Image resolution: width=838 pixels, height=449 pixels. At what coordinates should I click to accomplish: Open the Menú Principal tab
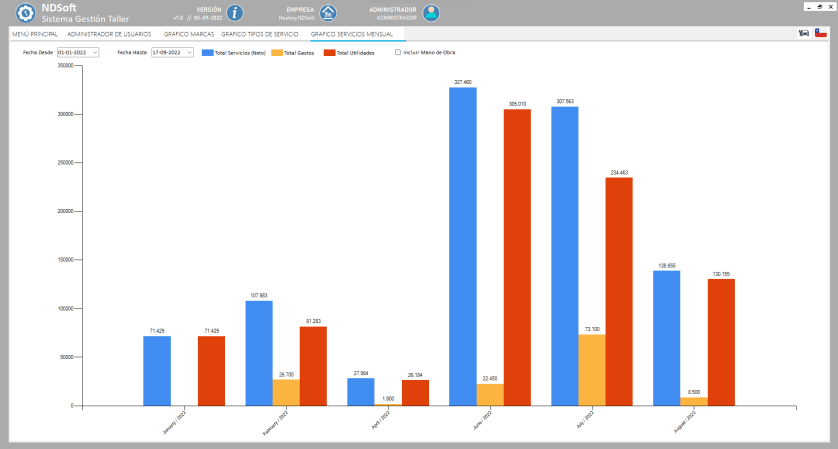pos(34,34)
